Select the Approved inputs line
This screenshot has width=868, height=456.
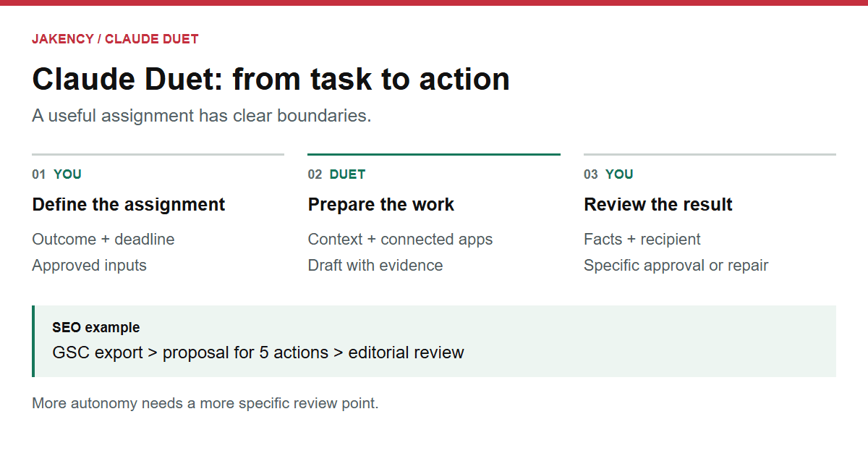point(90,266)
